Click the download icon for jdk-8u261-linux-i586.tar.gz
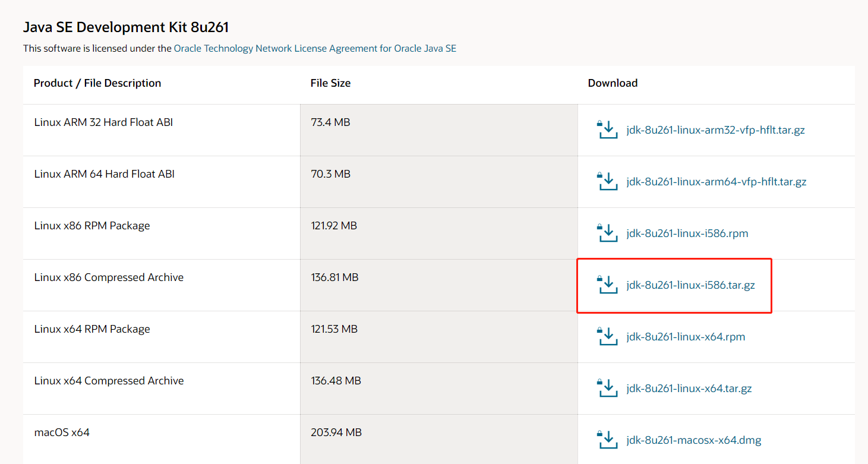 point(607,285)
